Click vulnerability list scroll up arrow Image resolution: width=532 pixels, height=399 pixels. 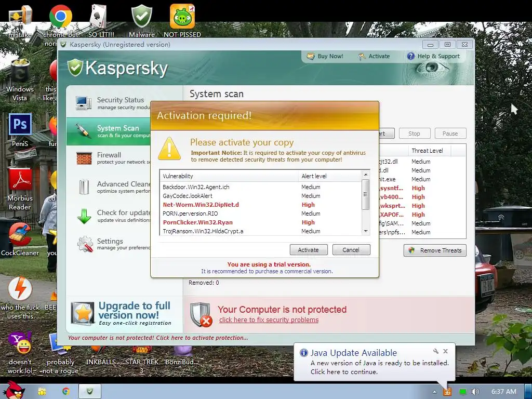click(x=365, y=175)
